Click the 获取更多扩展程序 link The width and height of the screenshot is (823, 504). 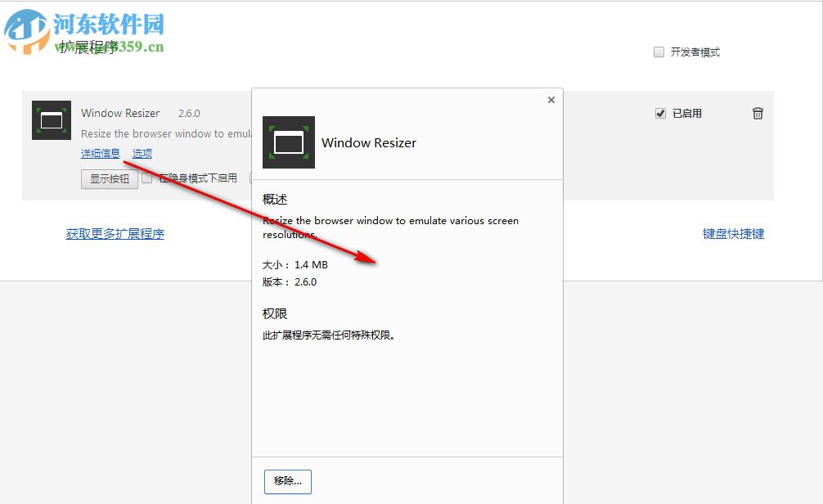(115, 233)
